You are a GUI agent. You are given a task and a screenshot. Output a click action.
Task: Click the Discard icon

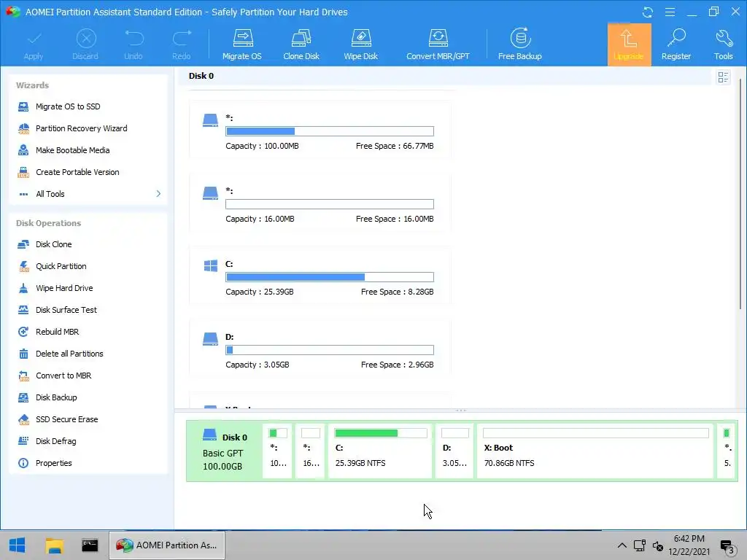(86, 39)
